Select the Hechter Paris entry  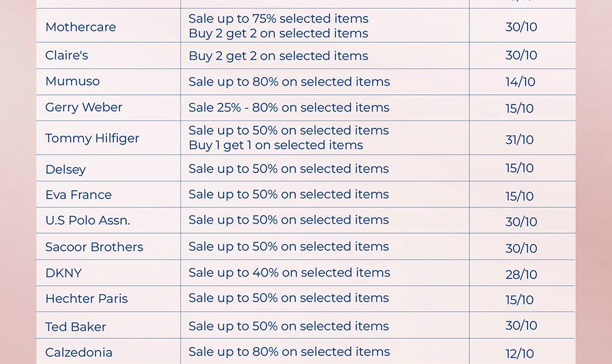(x=86, y=299)
